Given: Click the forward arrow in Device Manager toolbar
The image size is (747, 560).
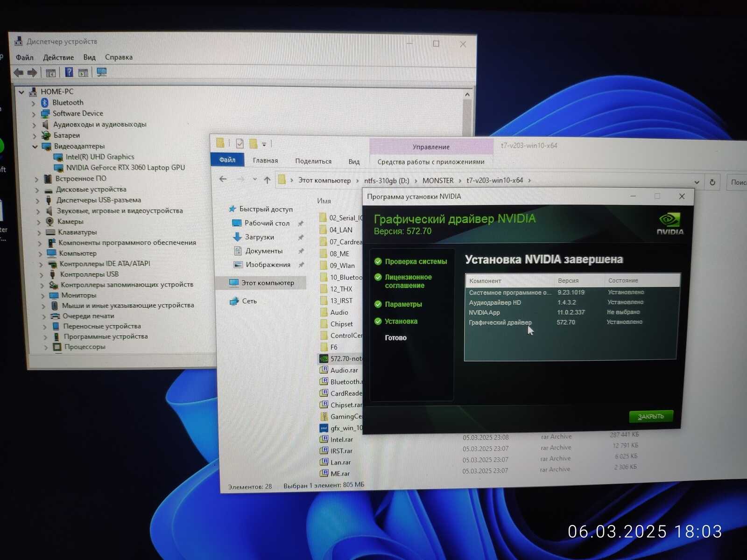Looking at the screenshot, I should tap(32, 72).
